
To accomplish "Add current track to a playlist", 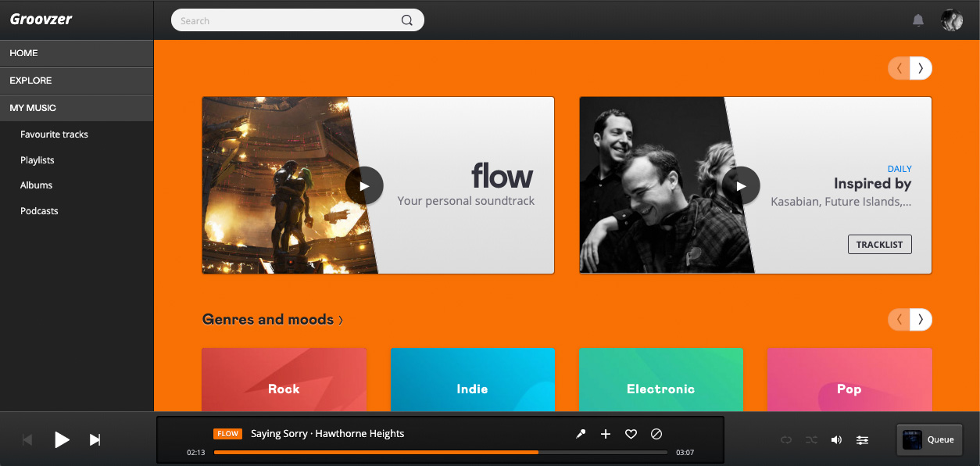I will tap(606, 433).
